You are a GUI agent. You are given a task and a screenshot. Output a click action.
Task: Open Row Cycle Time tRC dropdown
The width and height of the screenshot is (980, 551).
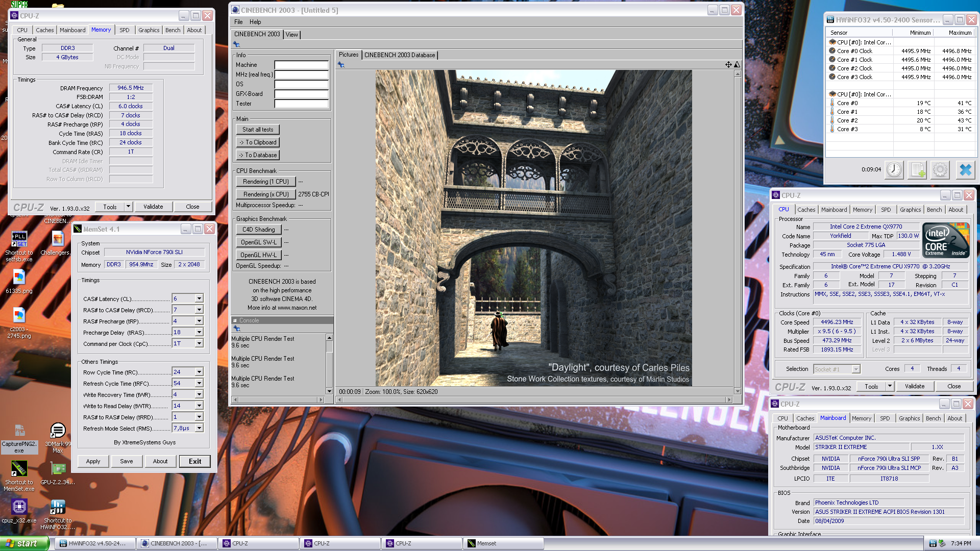point(199,372)
